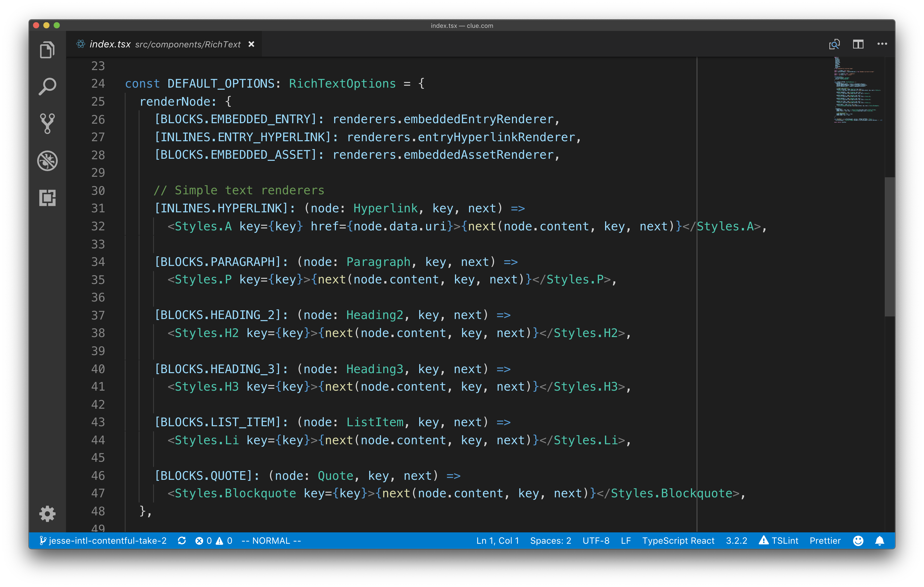Open the Manage gear icon
This screenshot has width=924, height=587.
tap(47, 514)
